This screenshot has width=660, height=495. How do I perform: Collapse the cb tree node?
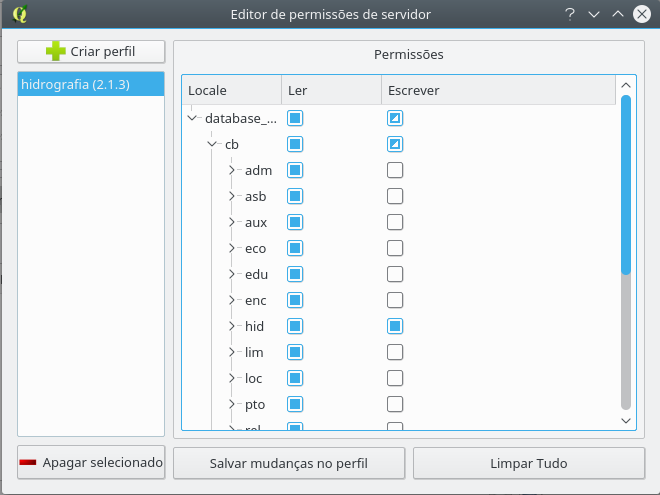click(x=212, y=144)
